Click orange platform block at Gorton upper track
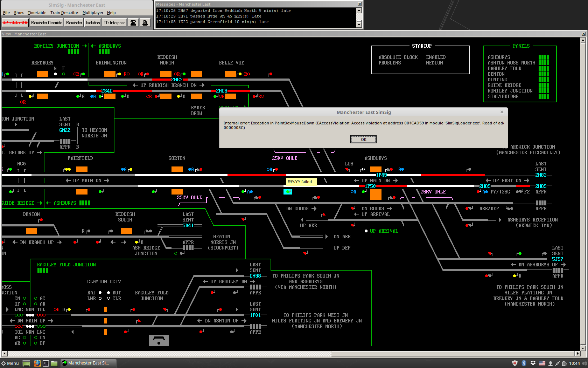The width and height of the screenshot is (588, 368). point(177,169)
